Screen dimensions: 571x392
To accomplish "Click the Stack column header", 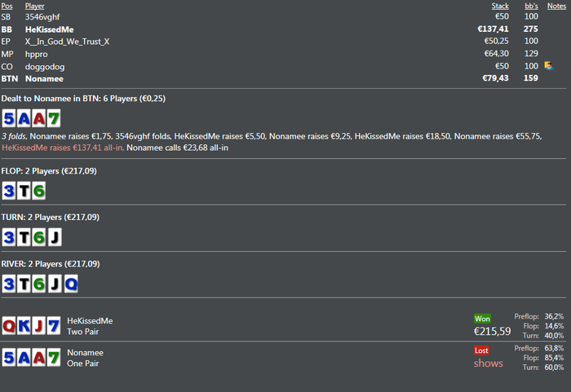I will click(x=500, y=6).
